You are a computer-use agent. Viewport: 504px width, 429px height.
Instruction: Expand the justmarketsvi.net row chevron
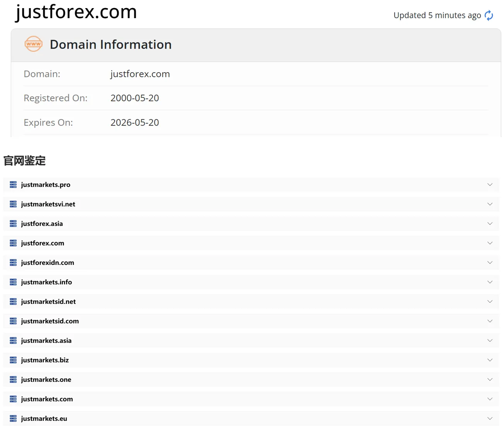point(490,204)
